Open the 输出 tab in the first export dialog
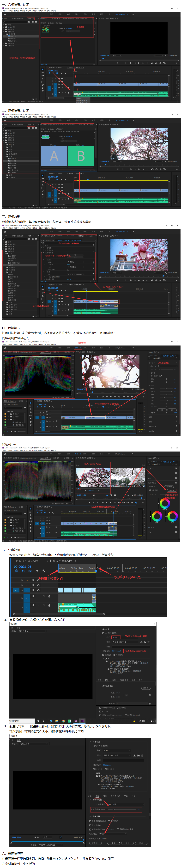Viewport: 181px width, 868px height. [18, 627]
